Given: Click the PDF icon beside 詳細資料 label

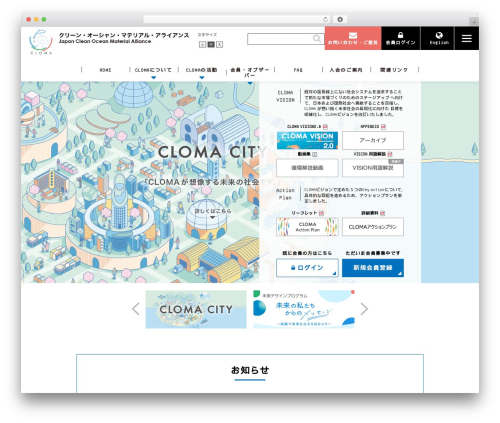Looking at the screenshot, I should [383, 213].
